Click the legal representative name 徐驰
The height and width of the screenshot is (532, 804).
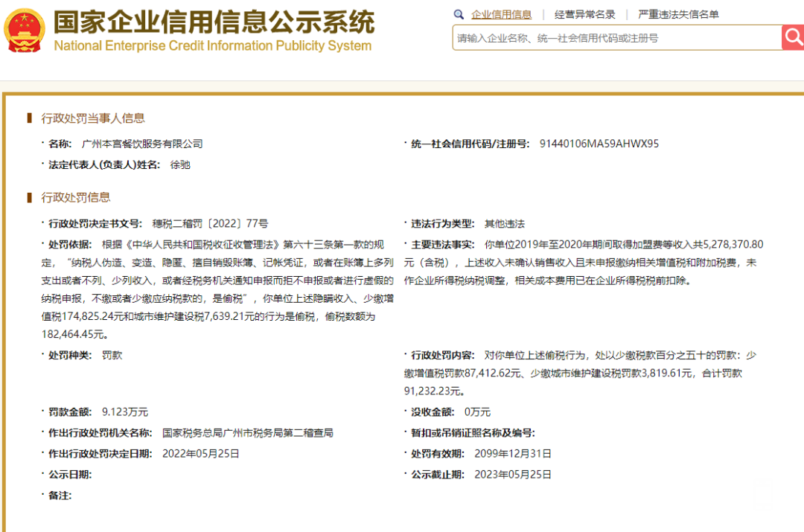[180, 165]
